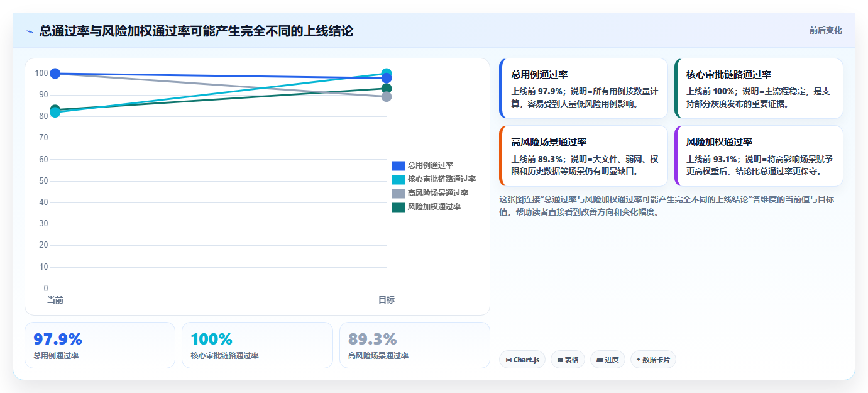Click the green 风险加权 point at 目标

pos(387,88)
